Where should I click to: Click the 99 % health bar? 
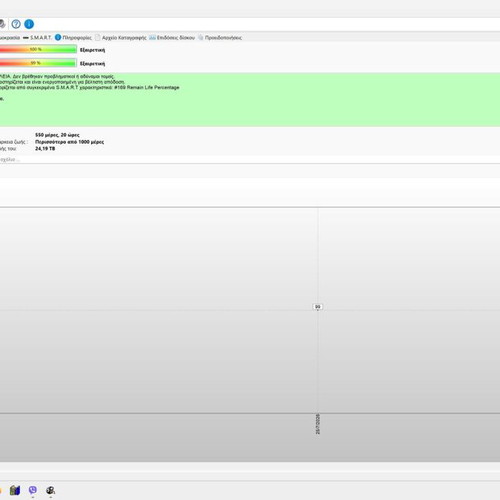[38, 63]
